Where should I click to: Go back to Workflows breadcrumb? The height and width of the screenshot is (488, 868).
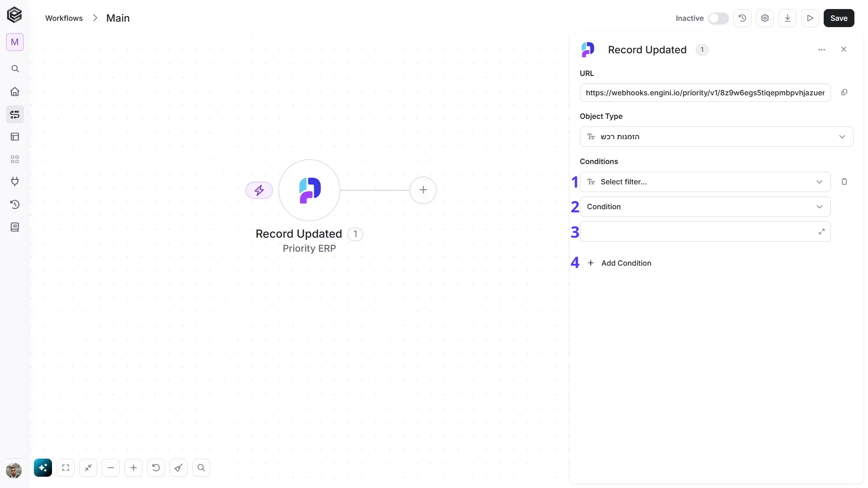[x=64, y=18]
